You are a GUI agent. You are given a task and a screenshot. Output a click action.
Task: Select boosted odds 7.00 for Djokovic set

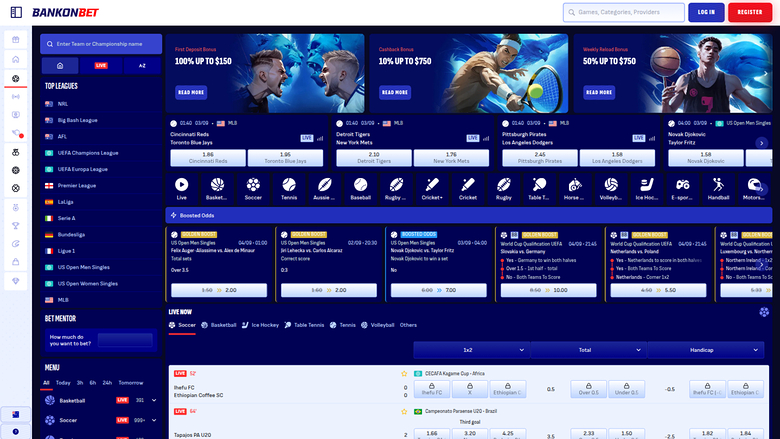(439, 290)
